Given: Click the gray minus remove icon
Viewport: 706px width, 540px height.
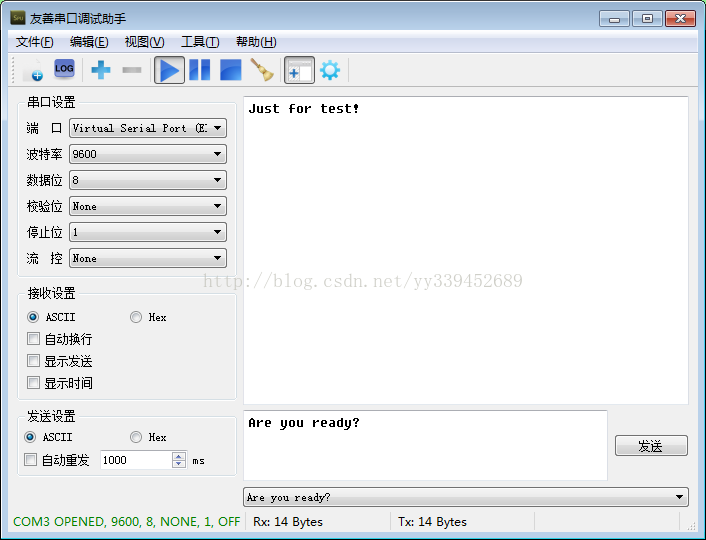Looking at the screenshot, I should [132, 70].
